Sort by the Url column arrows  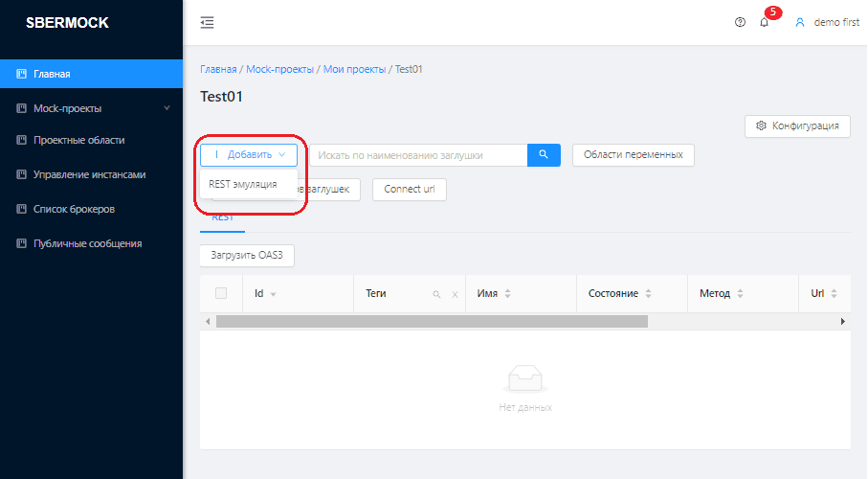point(834,294)
